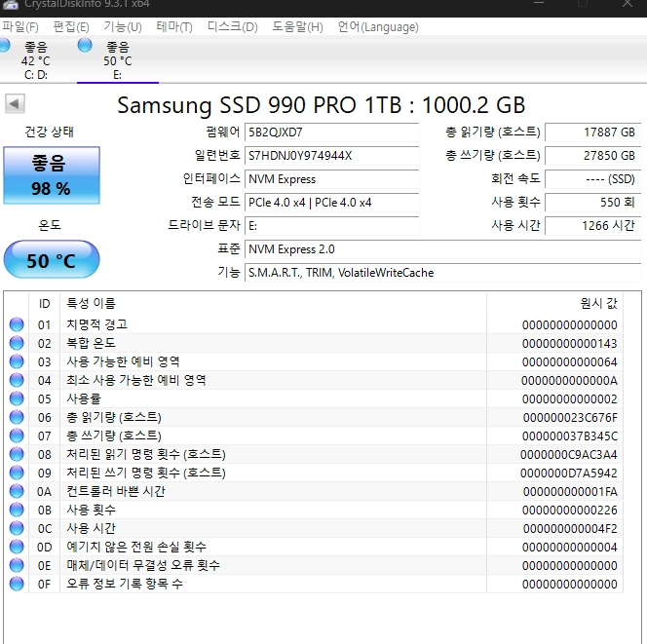Select the E: disk at 50 °C

click(x=118, y=59)
